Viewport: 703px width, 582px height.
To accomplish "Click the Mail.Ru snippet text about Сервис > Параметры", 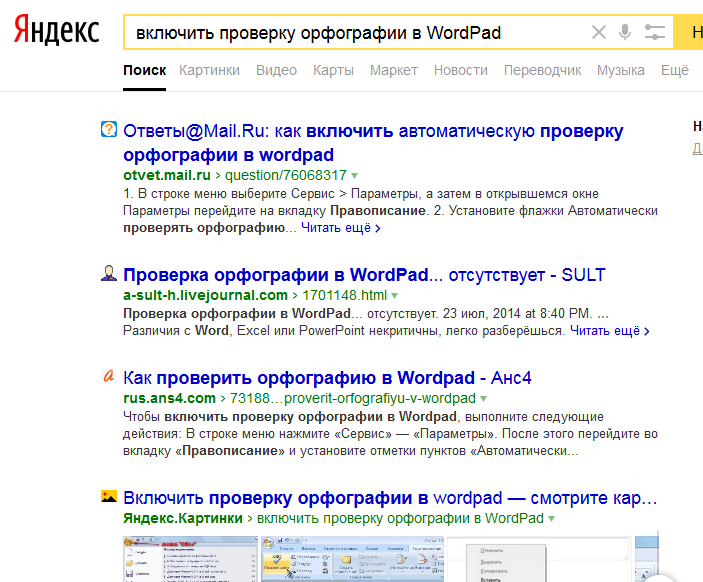I will click(x=390, y=210).
